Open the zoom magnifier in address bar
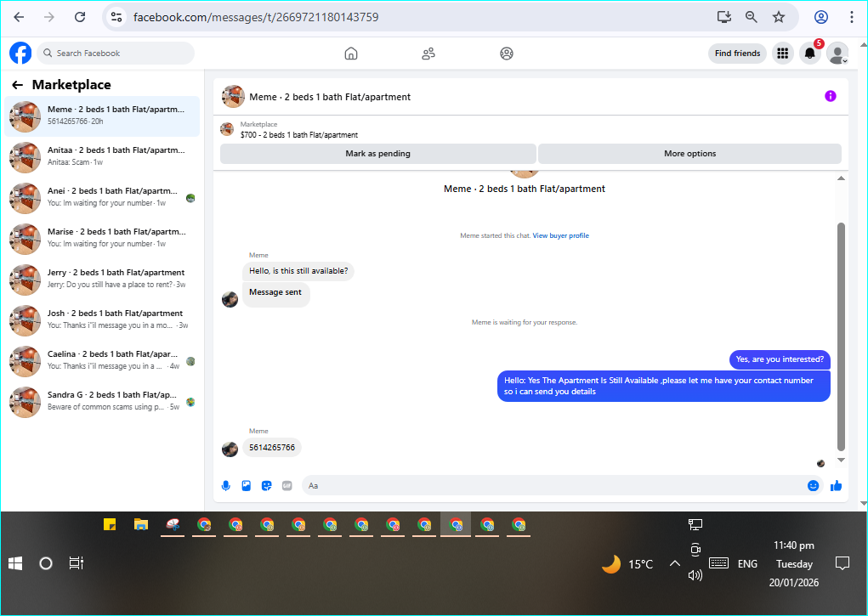Image resolution: width=868 pixels, height=616 pixels. point(752,17)
